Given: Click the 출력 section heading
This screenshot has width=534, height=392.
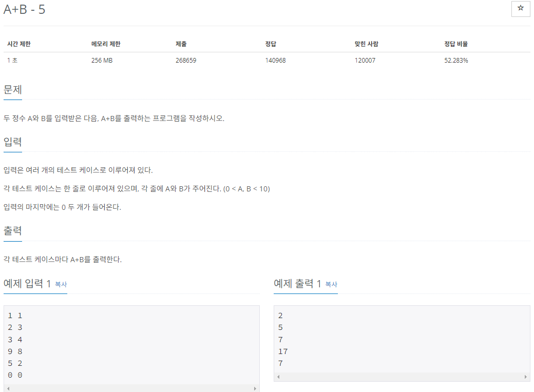Looking at the screenshot, I should [13, 231].
